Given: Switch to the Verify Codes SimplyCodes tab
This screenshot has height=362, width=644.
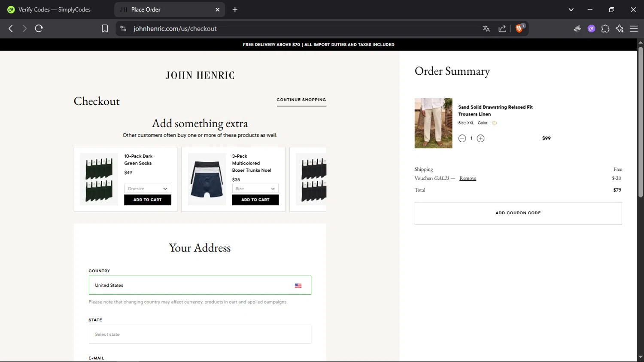Looking at the screenshot, I should 55,9.
